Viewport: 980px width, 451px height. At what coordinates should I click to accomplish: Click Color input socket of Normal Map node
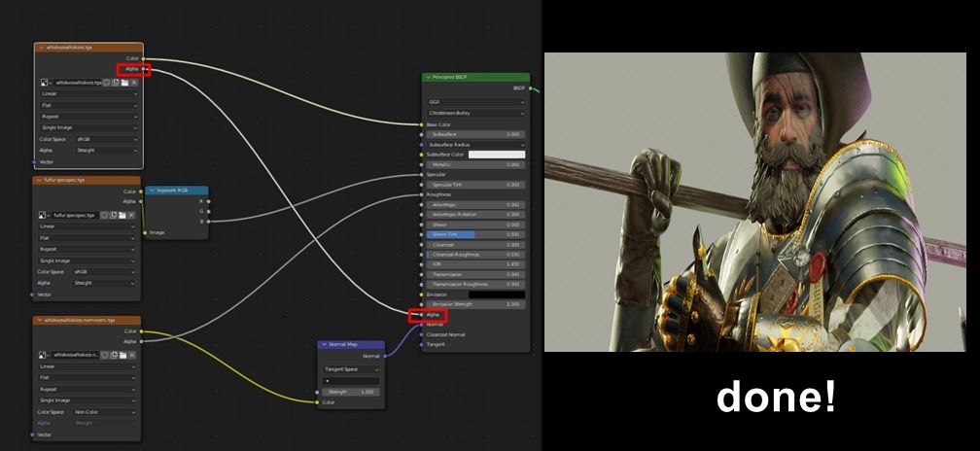click(x=317, y=402)
